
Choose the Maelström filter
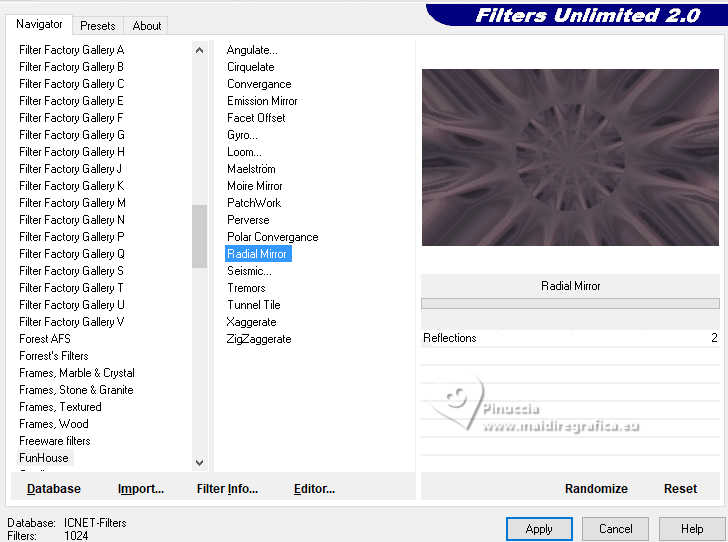coord(251,169)
